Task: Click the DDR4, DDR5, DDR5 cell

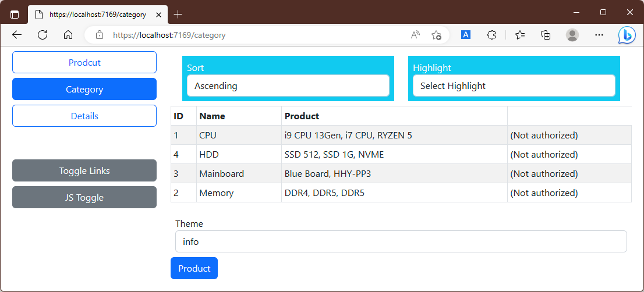Action: coord(394,193)
